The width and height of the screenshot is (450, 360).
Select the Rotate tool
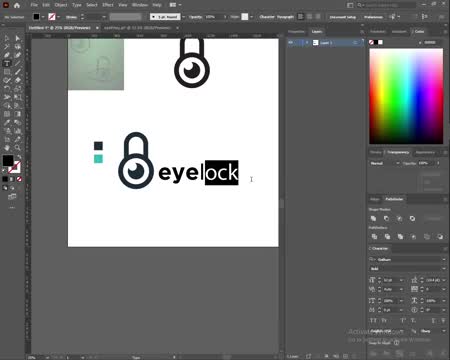tap(7, 89)
